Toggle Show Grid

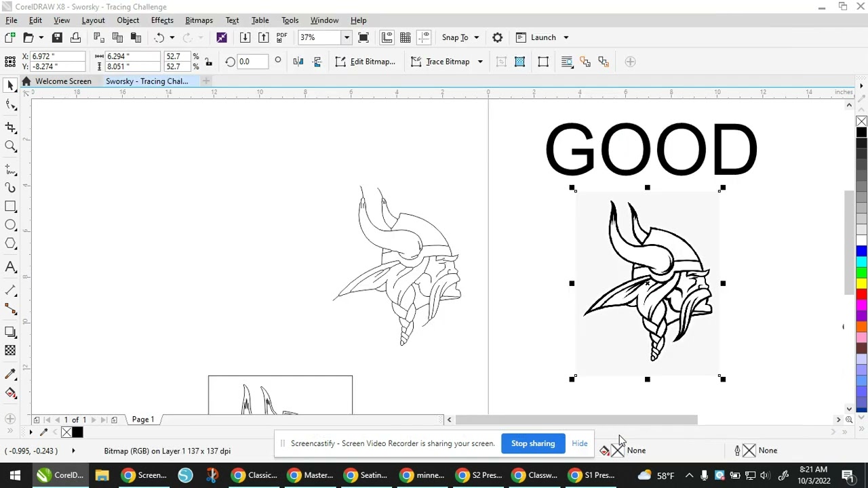click(x=405, y=37)
